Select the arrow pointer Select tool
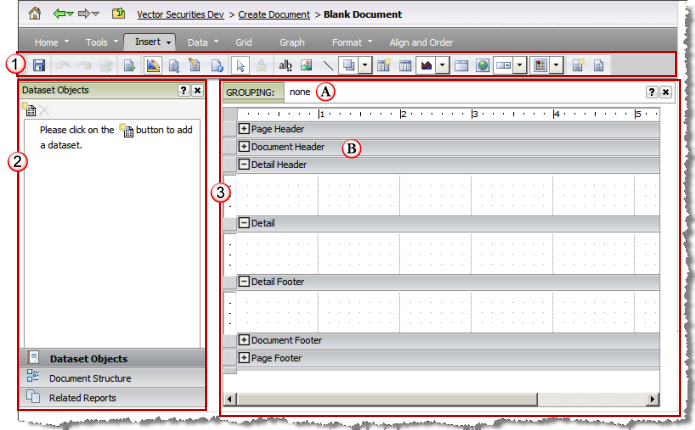The width and height of the screenshot is (695, 430). (240, 66)
